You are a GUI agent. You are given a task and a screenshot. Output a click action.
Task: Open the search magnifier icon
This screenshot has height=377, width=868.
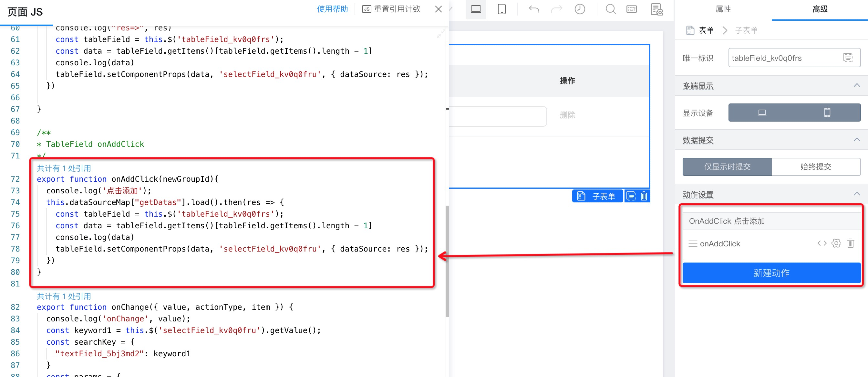point(611,9)
